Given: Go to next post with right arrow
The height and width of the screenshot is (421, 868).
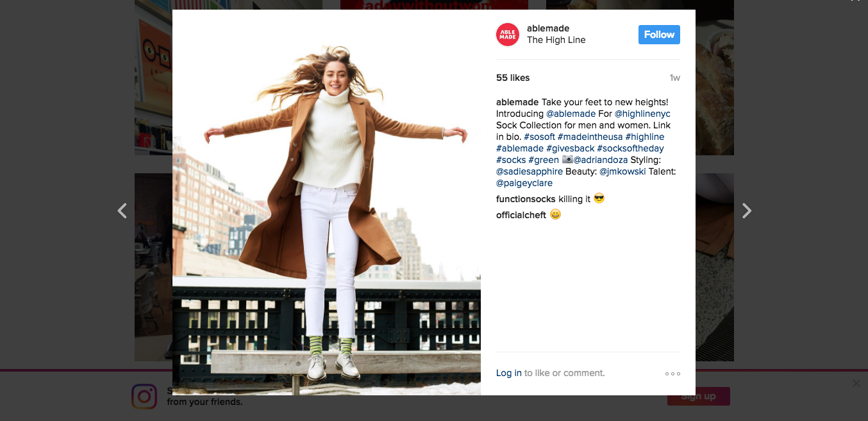Looking at the screenshot, I should pyautogui.click(x=746, y=210).
